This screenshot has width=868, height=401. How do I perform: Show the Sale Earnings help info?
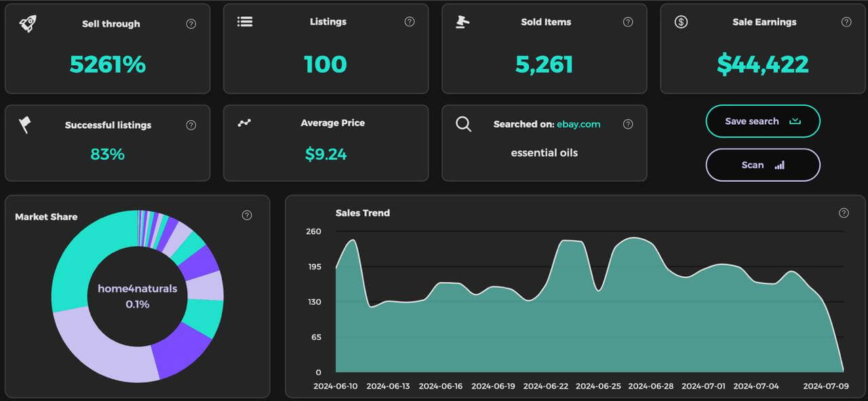(x=846, y=22)
